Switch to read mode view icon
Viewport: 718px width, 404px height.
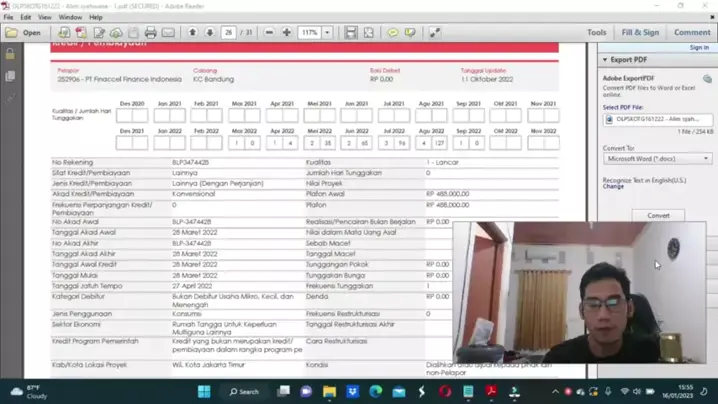click(434, 33)
